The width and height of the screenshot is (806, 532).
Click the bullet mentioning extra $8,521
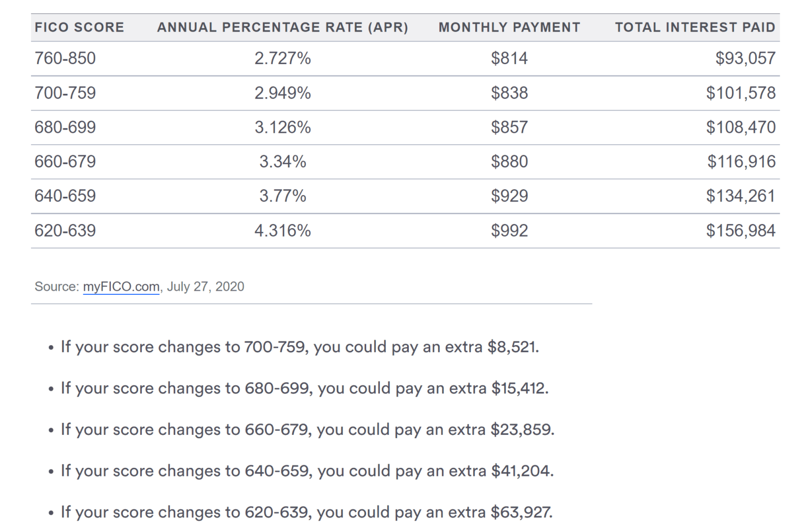(x=300, y=347)
